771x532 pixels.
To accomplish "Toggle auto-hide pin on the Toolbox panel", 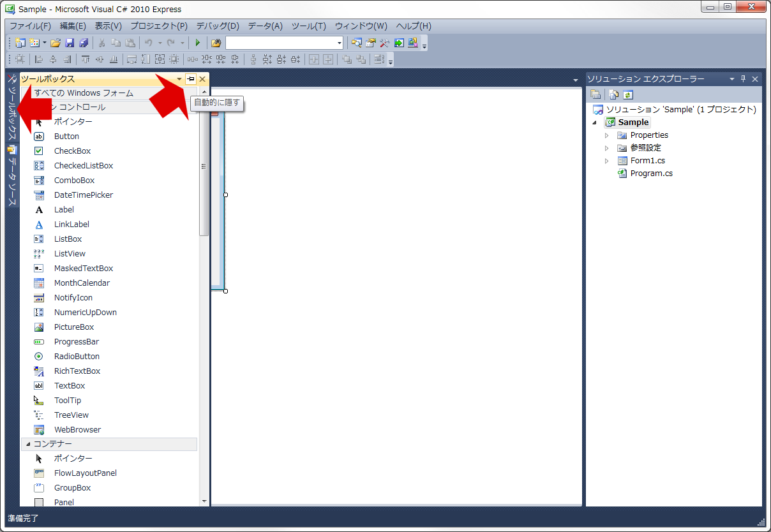I will click(190, 78).
